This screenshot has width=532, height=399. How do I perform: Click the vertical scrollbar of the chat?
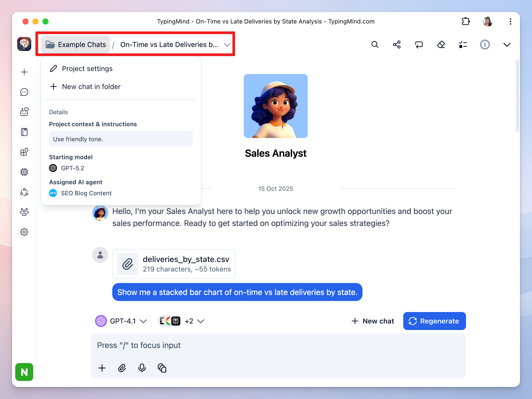click(517, 96)
